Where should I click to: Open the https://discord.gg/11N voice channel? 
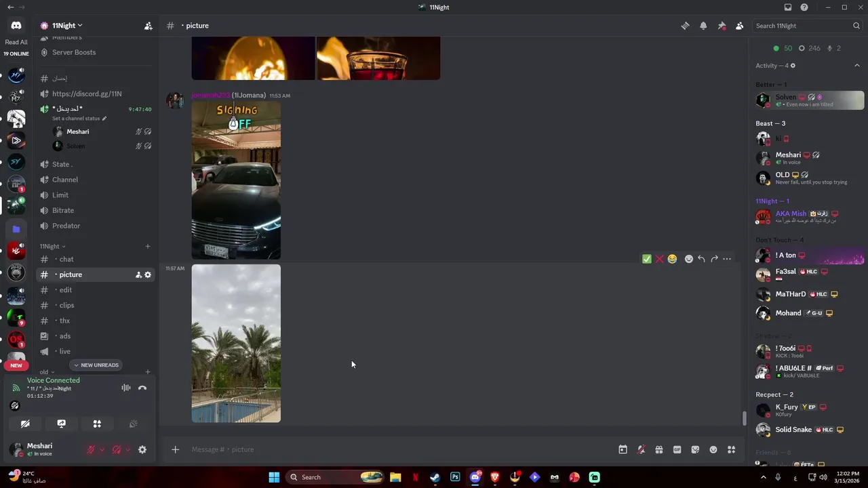point(87,94)
